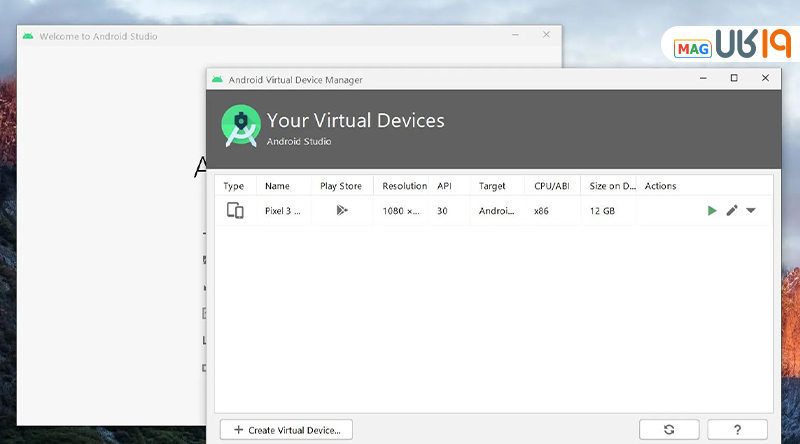Click the Create Virtual Device button
The image size is (800, 444).
[286, 430]
